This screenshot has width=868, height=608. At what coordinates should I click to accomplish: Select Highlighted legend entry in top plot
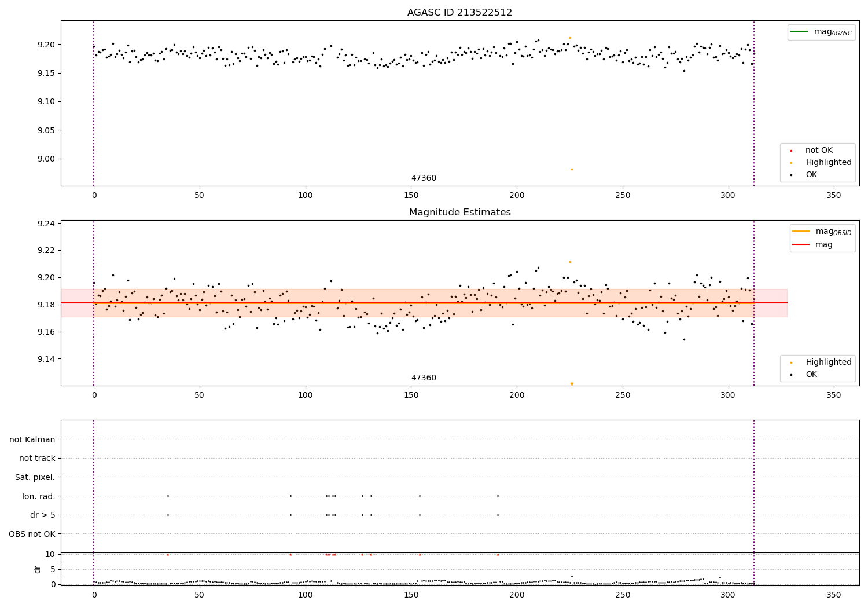(829, 162)
